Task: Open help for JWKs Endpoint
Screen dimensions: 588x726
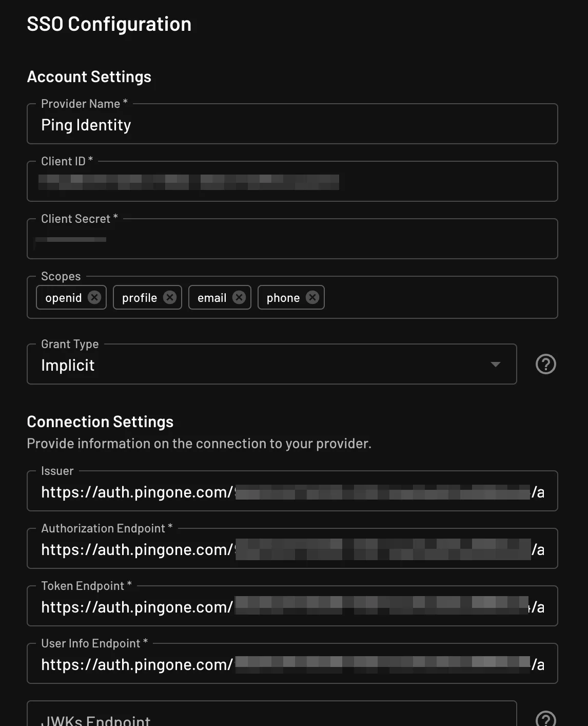Action: [545, 718]
